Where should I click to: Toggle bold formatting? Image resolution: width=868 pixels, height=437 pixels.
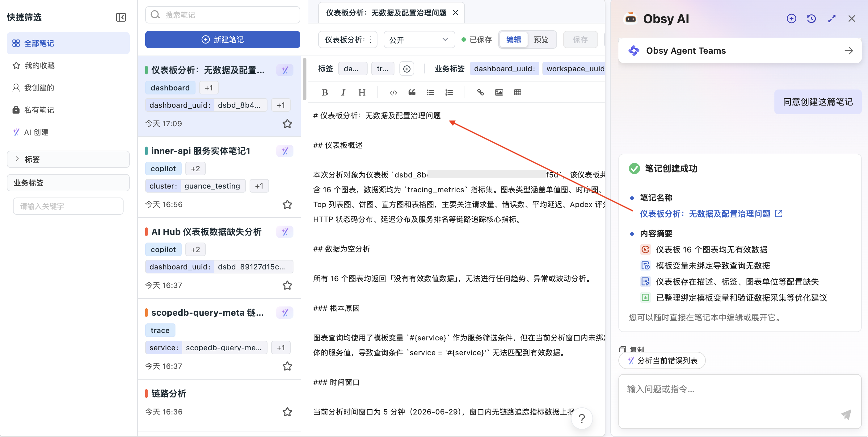(325, 92)
